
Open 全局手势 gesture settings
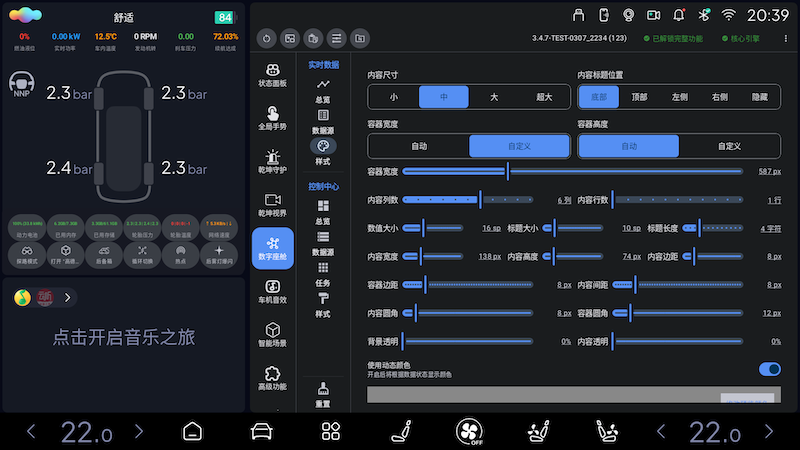coord(272,118)
